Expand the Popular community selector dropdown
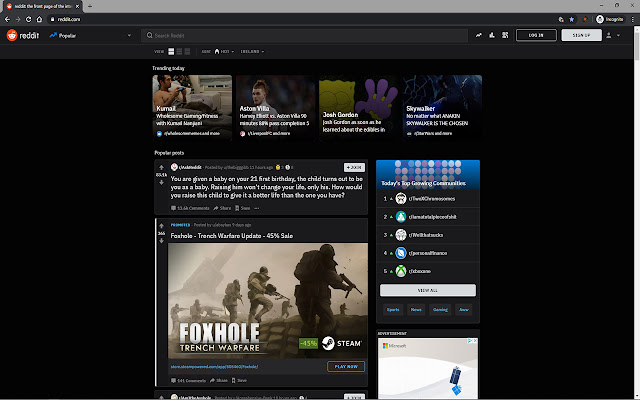This screenshot has width=640, height=400. (x=90, y=36)
